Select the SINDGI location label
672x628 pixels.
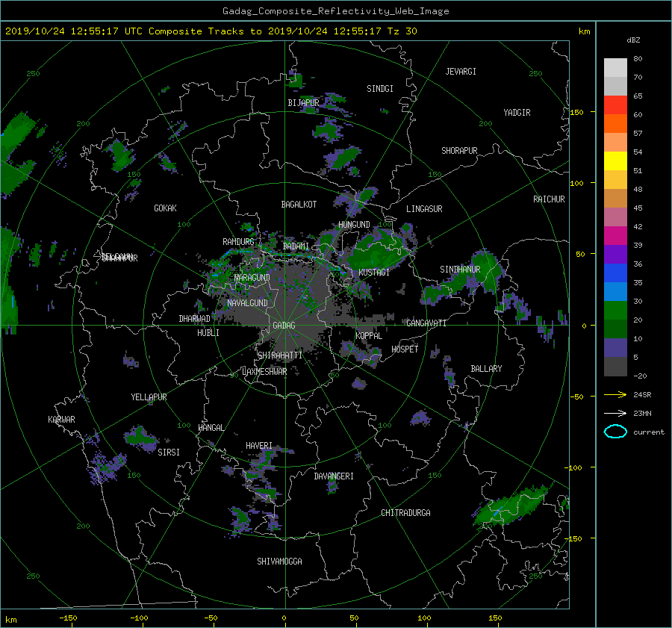(380, 89)
